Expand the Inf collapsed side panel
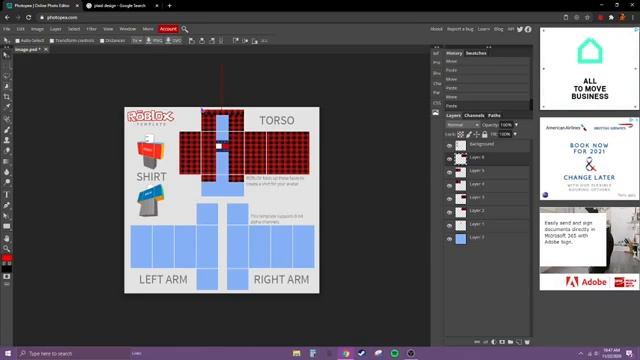This screenshot has width=640, height=360. point(436,53)
